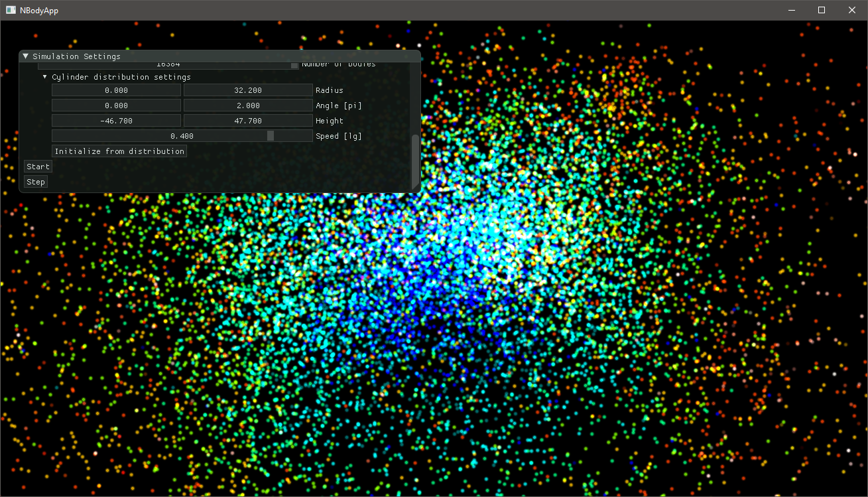Click the settings panel resize grip corner
This screenshot has height=497, width=868.
[416, 189]
